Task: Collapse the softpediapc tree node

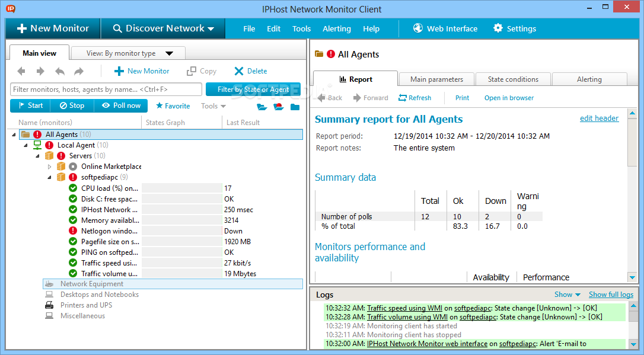Action: pos(49,177)
